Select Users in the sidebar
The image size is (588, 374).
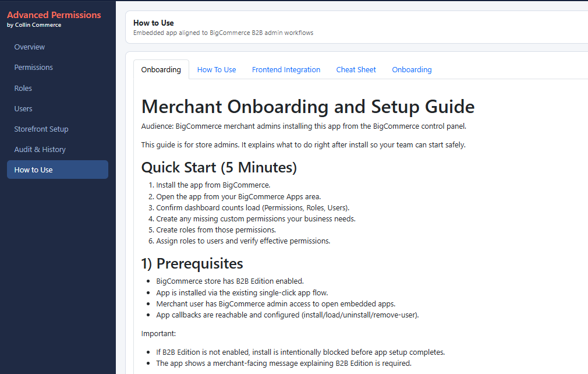[x=58, y=109]
